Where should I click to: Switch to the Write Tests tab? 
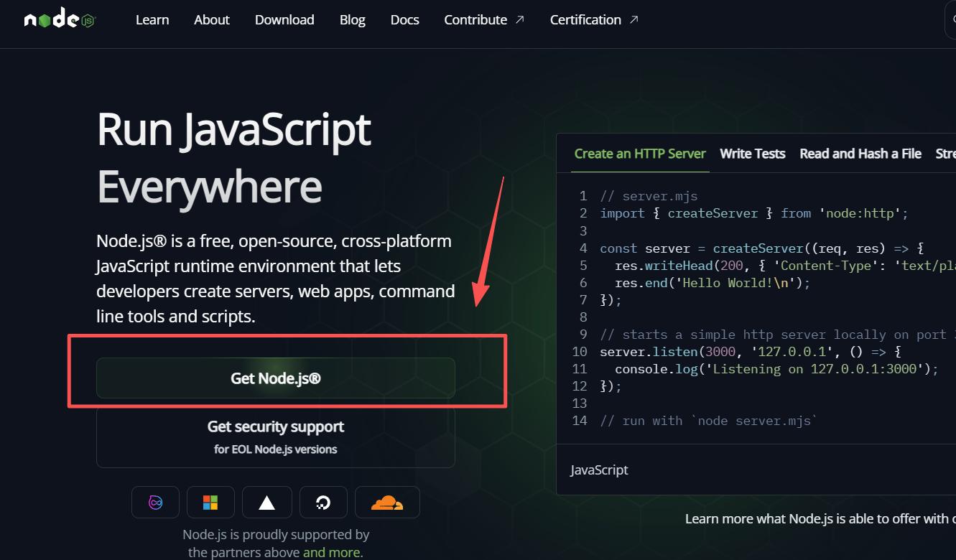752,154
